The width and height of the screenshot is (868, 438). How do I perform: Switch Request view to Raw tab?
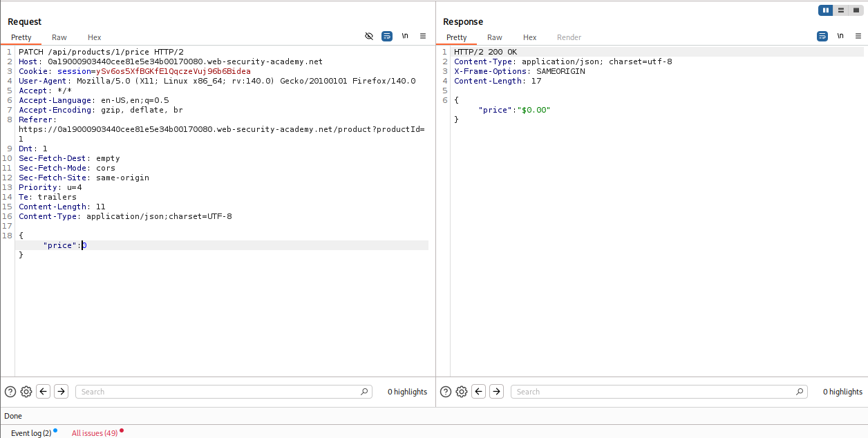[59, 37]
